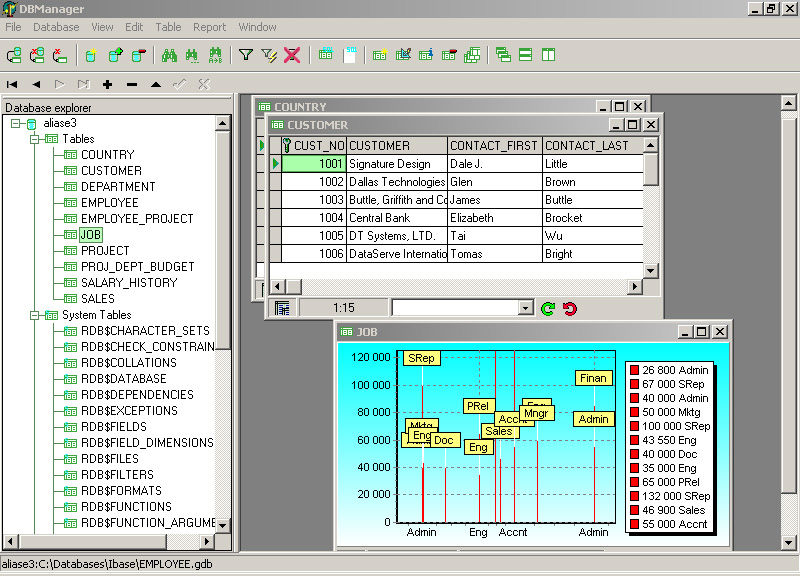Click the first binoculars find icon

[169, 55]
